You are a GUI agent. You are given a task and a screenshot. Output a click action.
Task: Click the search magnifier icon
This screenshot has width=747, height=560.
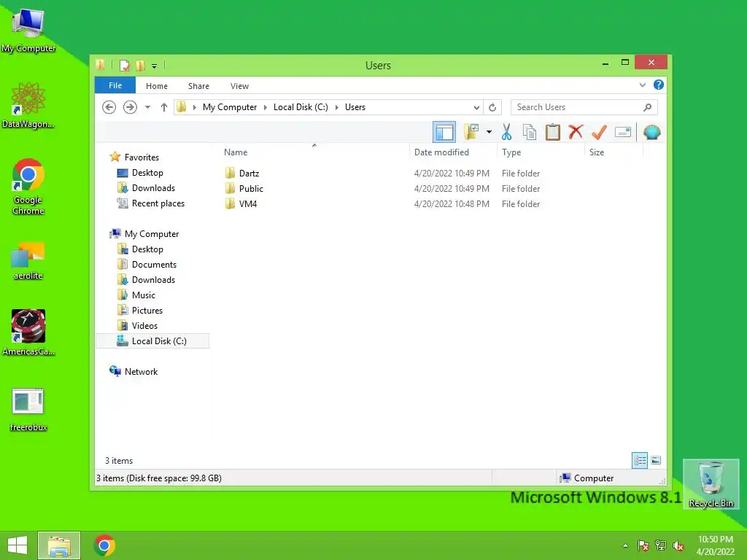click(648, 107)
